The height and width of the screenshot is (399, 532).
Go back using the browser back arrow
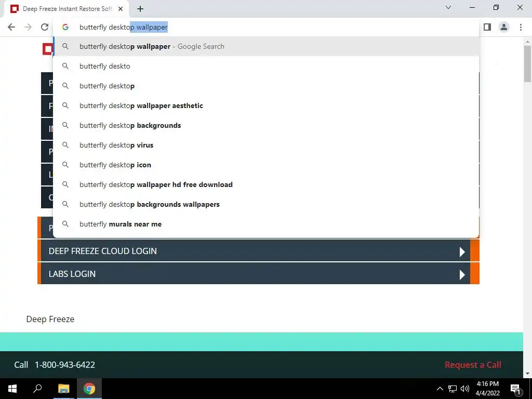(x=11, y=27)
